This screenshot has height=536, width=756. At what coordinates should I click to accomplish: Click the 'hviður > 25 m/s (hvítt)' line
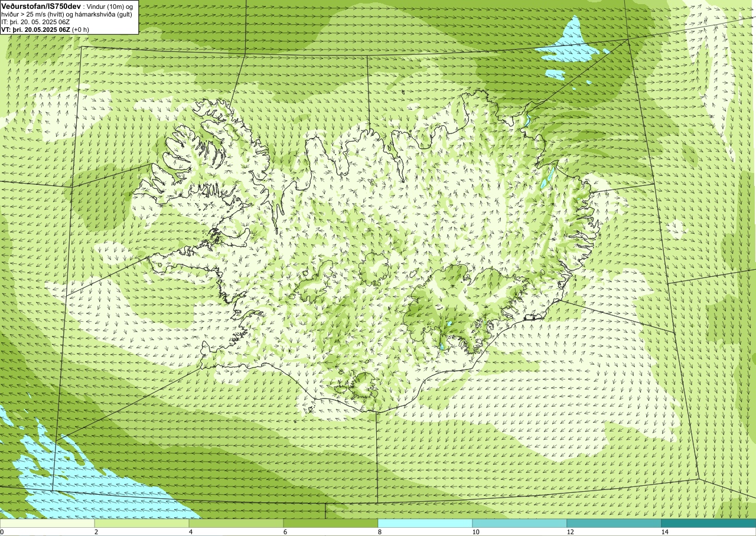point(33,14)
